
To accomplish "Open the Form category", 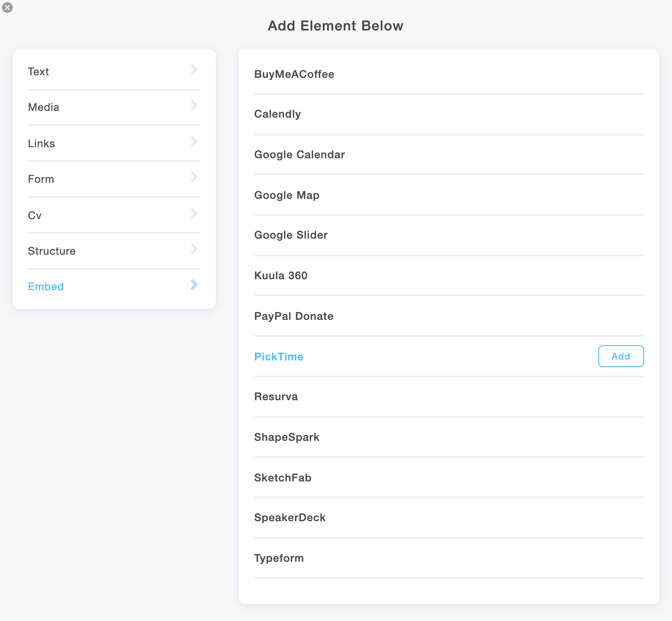I will pyautogui.click(x=114, y=179).
